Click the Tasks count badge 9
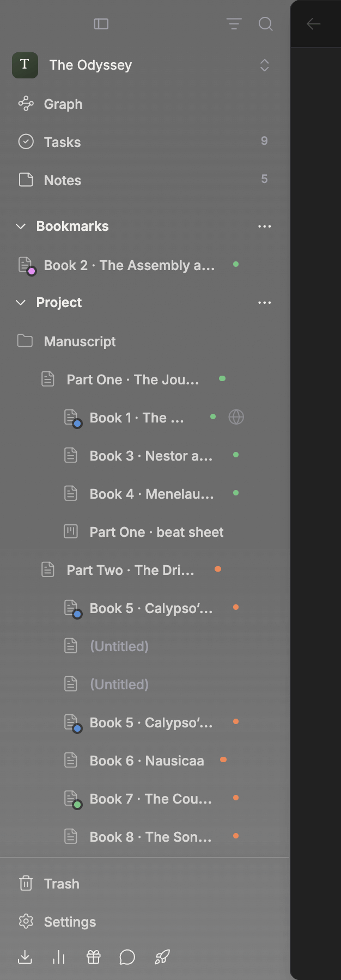341x980 pixels. [x=264, y=141]
